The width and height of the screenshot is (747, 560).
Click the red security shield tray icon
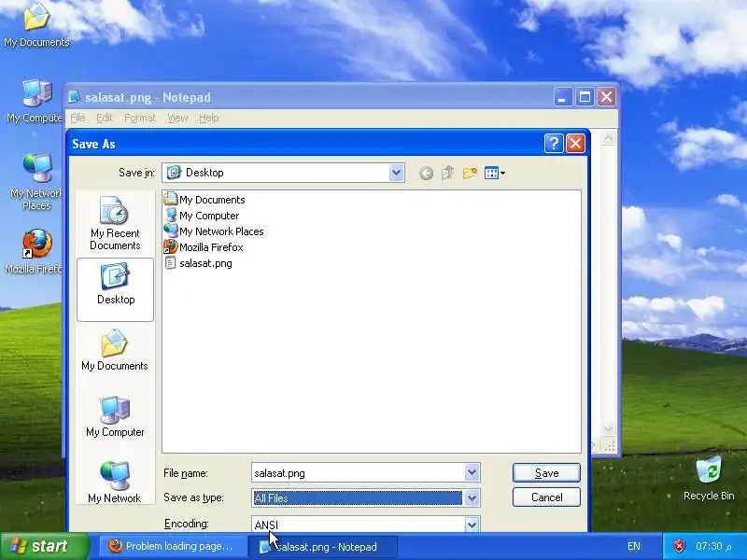pyautogui.click(x=679, y=546)
